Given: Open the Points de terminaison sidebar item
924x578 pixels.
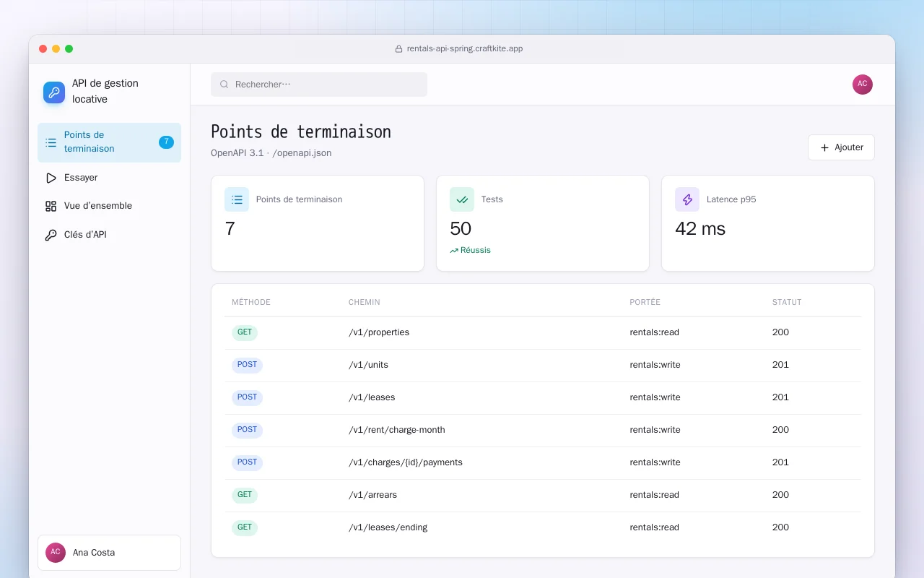Looking at the screenshot, I should (x=109, y=142).
